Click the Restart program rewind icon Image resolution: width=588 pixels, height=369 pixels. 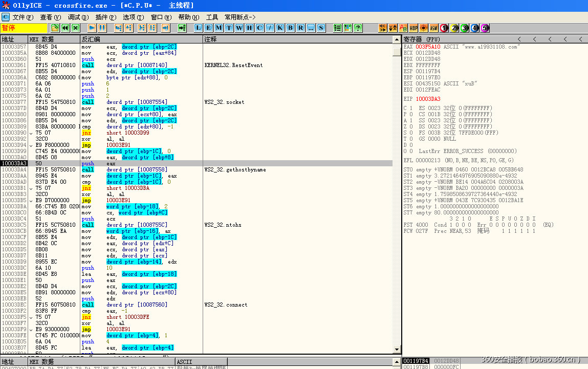(66, 28)
